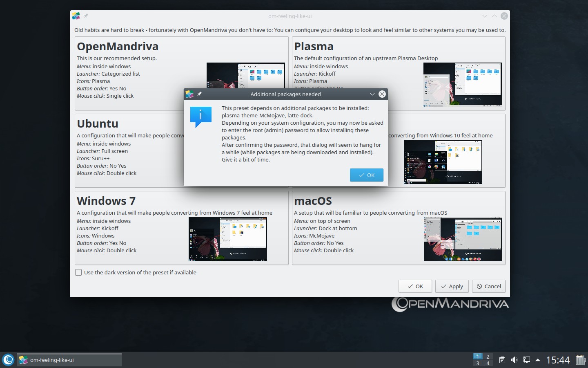The image size is (588, 368).
Task: Open the OpenMandriva application launcher menu
Action: pos(8,360)
